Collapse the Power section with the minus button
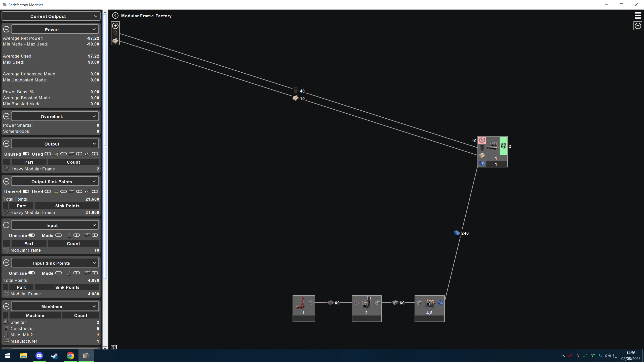 pos(6,29)
